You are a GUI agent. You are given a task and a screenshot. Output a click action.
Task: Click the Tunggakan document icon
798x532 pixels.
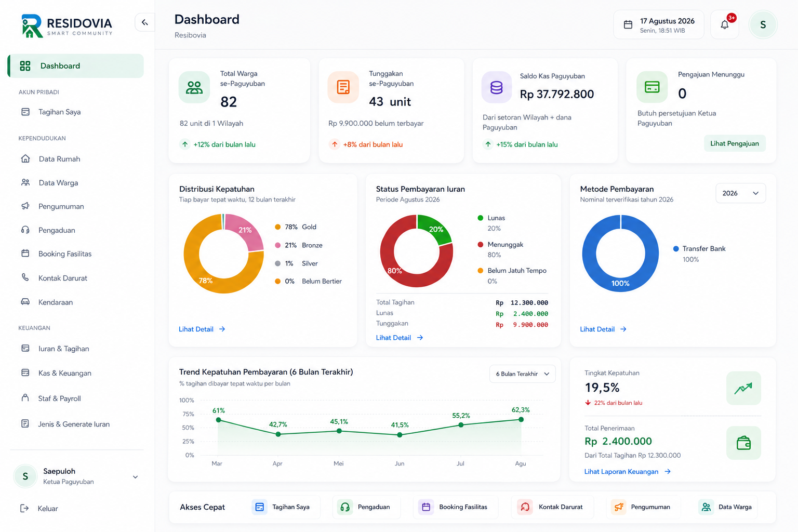(x=343, y=87)
